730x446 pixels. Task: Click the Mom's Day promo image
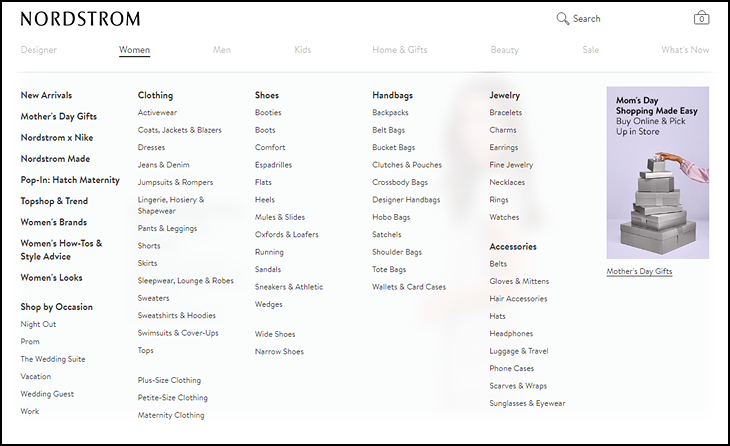click(x=657, y=172)
